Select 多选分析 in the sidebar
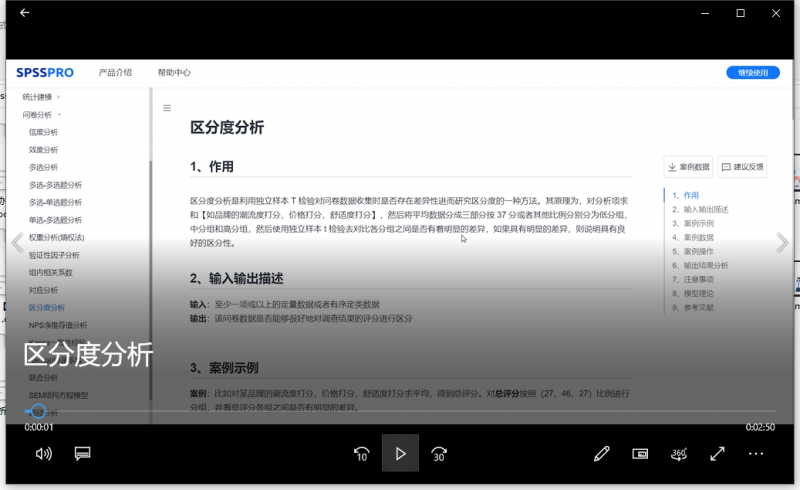Image resolution: width=800 pixels, height=490 pixels. [43, 167]
